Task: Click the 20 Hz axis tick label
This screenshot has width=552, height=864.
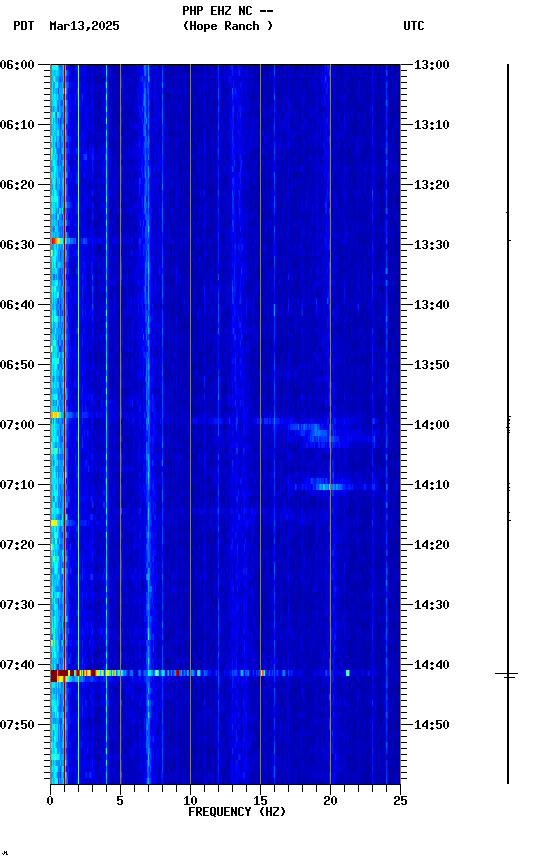Action: tap(330, 801)
